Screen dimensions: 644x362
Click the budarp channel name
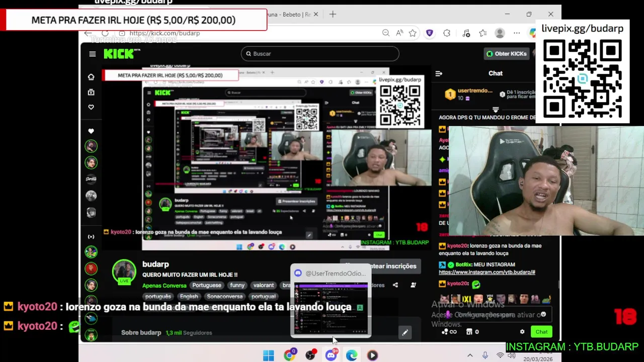pos(155,264)
